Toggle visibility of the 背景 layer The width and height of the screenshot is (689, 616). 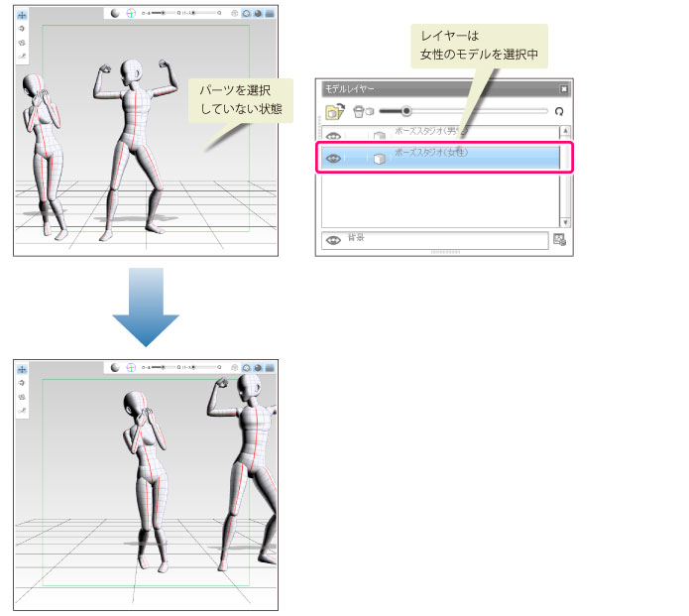tap(333, 240)
